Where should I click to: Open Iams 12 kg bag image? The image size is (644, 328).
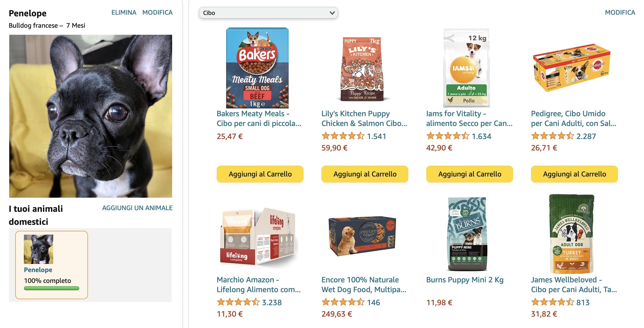tap(466, 68)
